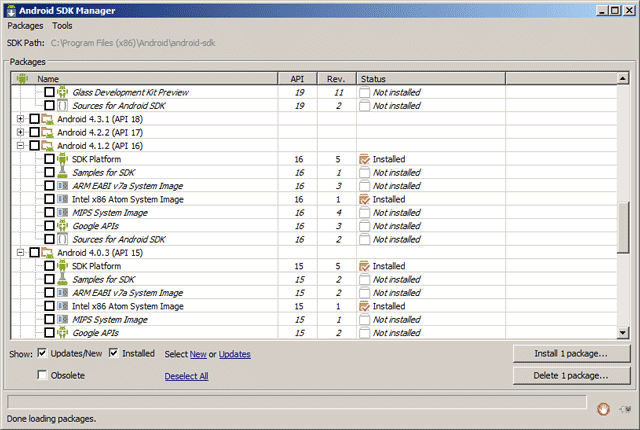Click the Deselect All link
The width and height of the screenshot is (640, 430).
[x=187, y=376]
